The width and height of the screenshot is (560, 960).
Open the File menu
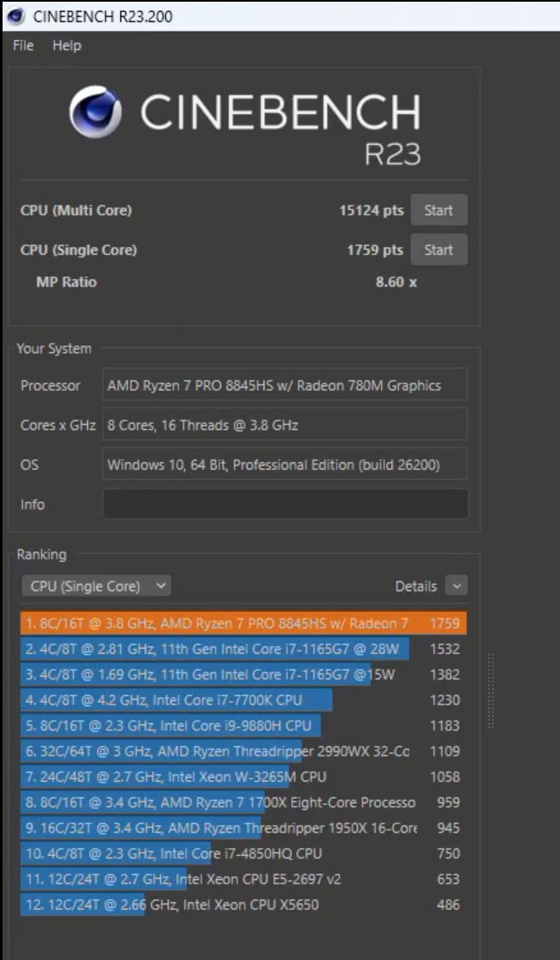pos(23,46)
